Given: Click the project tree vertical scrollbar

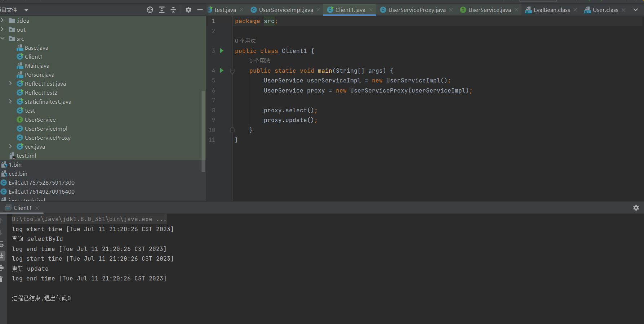Looking at the screenshot, I should pos(203,131).
